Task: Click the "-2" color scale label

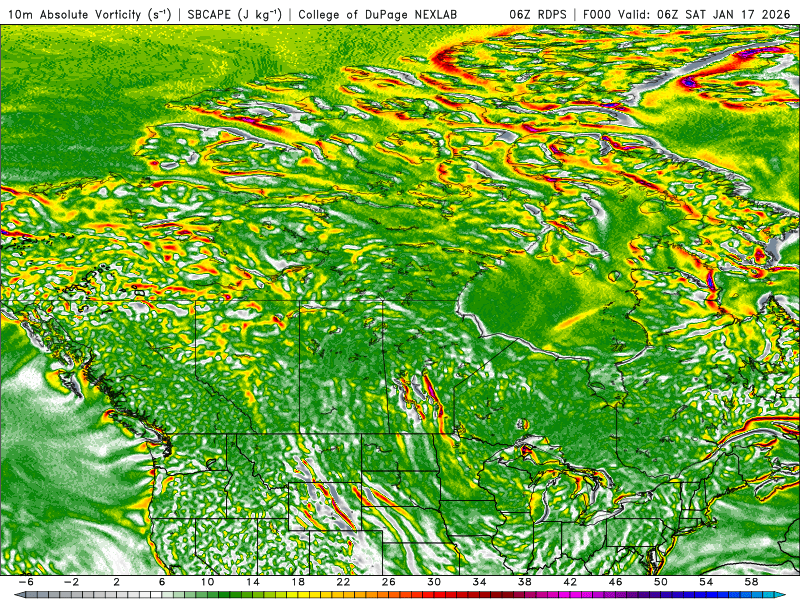Action: (x=71, y=582)
